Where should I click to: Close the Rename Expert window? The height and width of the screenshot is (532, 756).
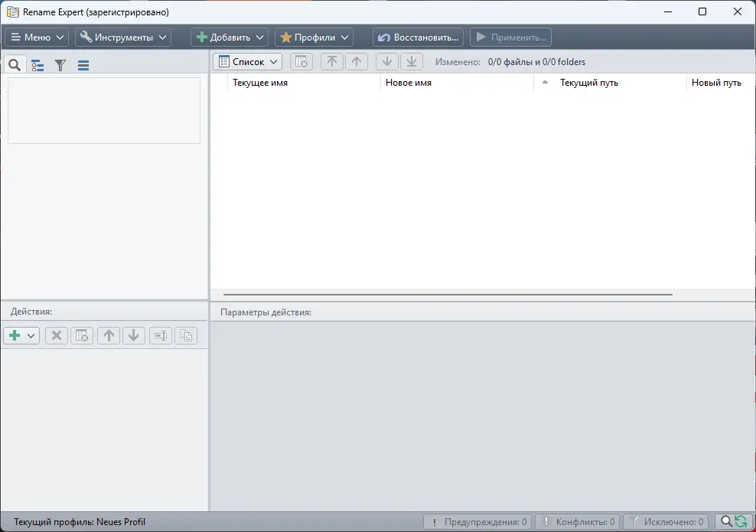click(x=737, y=11)
